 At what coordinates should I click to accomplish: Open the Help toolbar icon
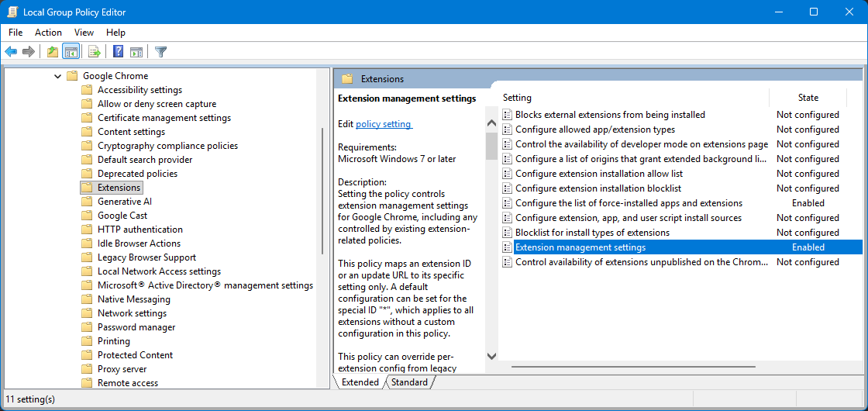(x=118, y=52)
